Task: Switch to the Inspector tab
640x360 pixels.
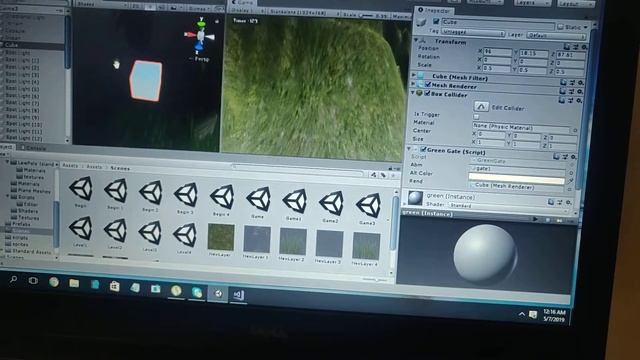Action: [434, 11]
